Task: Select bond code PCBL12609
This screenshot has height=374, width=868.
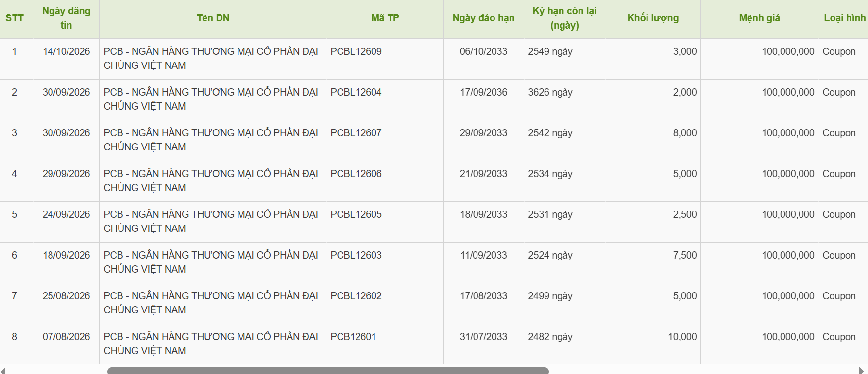Action: click(356, 51)
